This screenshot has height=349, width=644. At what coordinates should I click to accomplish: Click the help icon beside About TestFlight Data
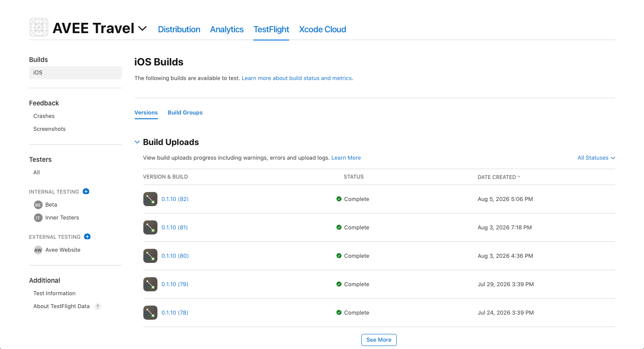pyautogui.click(x=98, y=307)
